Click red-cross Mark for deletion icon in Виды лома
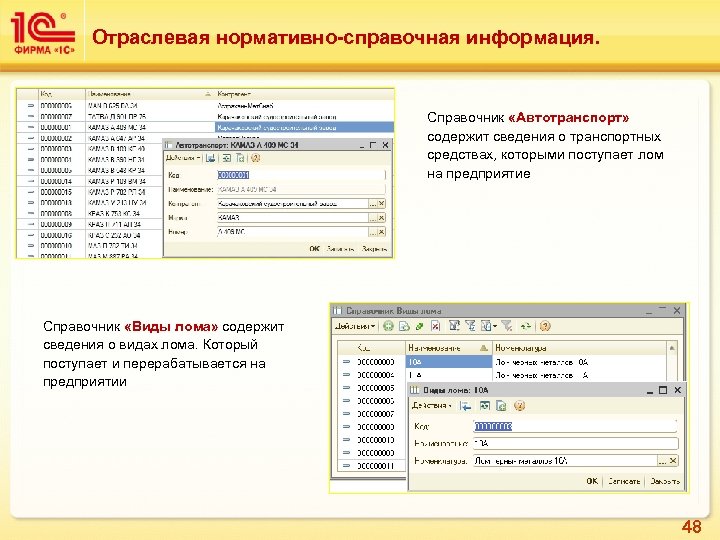This screenshot has height=540, width=720. [435, 326]
